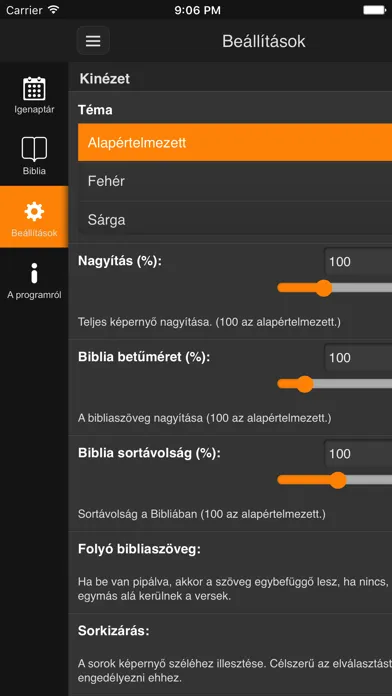Focus the Biblia sortávolság value field

[x=359, y=454]
